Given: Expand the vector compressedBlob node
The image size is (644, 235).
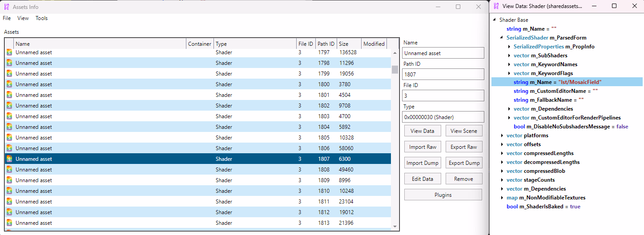Looking at the screenshot, I should click(502, 171).
